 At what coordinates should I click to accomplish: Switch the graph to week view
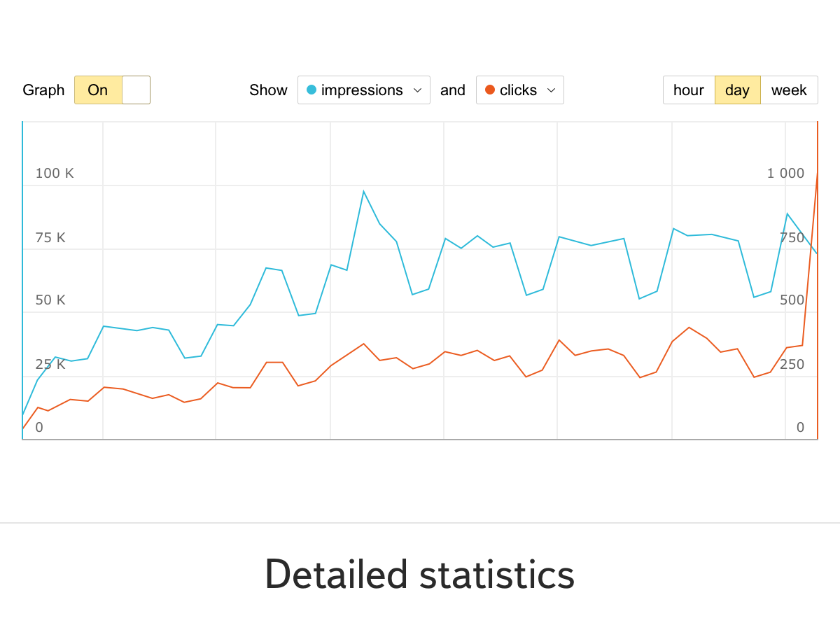tap(789, 90)
